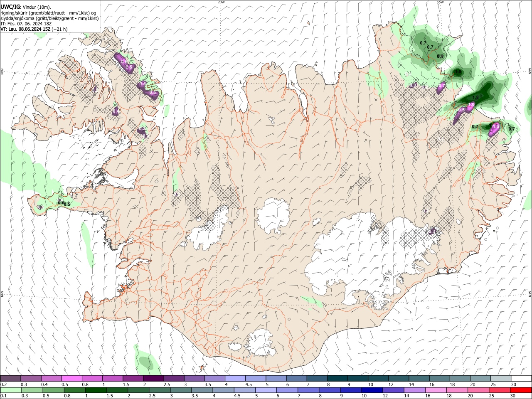Click the 0.9 rain value in the northeast
Screen dimensions: 532x399
tap(440, 56)
